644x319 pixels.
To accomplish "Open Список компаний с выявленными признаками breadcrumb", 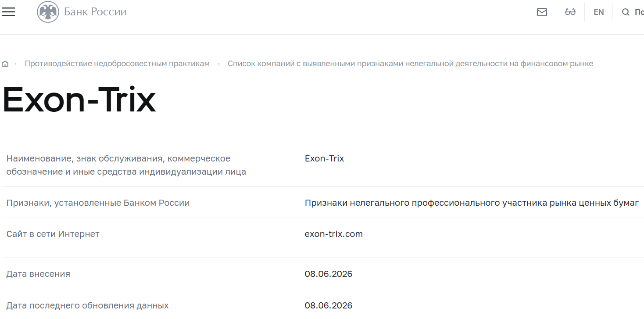I will pos(410,64).
